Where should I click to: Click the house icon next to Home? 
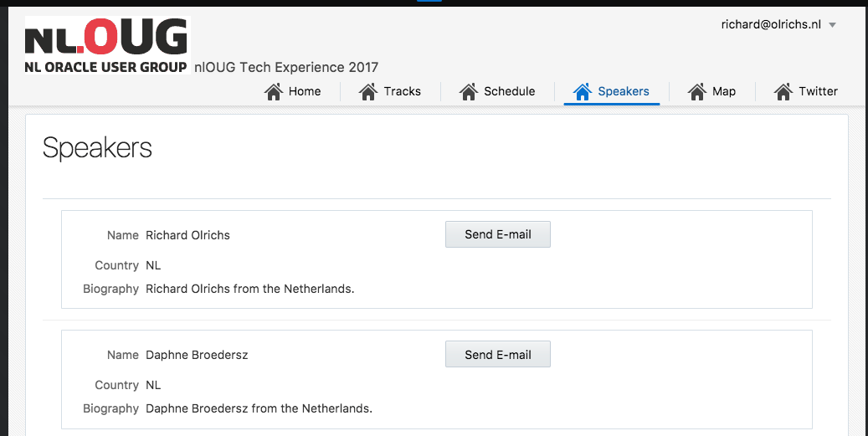click(x=273, y=91)
